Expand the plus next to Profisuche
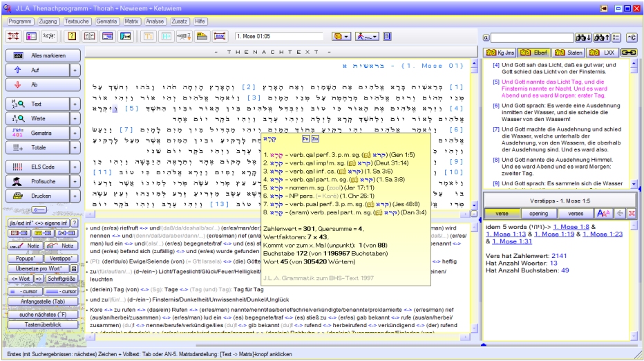 coord(75,181)
